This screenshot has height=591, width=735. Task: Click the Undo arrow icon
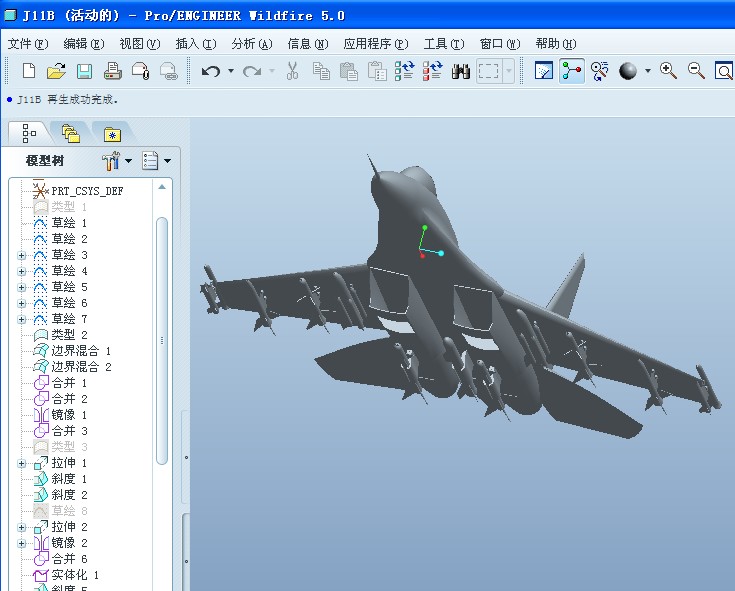[210, 71]
